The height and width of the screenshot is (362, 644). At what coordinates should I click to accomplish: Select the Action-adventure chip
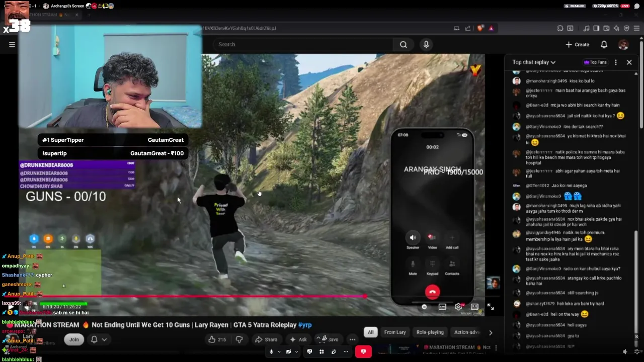point(467,332)
